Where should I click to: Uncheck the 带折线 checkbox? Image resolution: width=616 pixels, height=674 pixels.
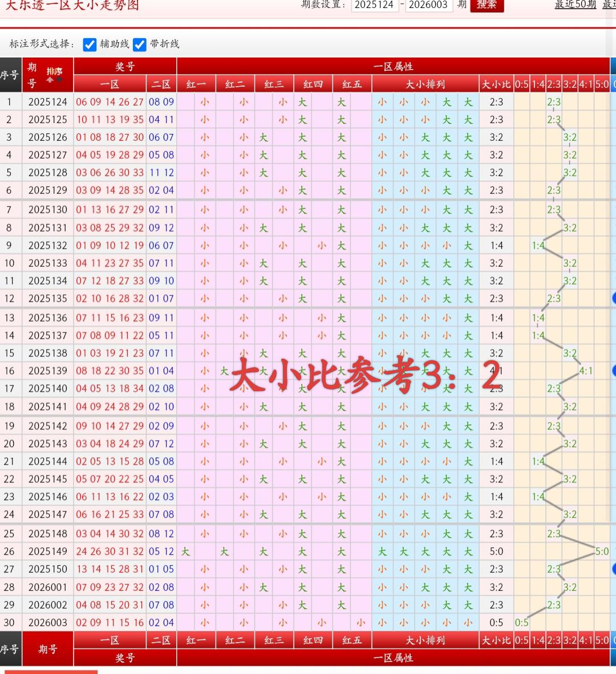tap(140, 44)
